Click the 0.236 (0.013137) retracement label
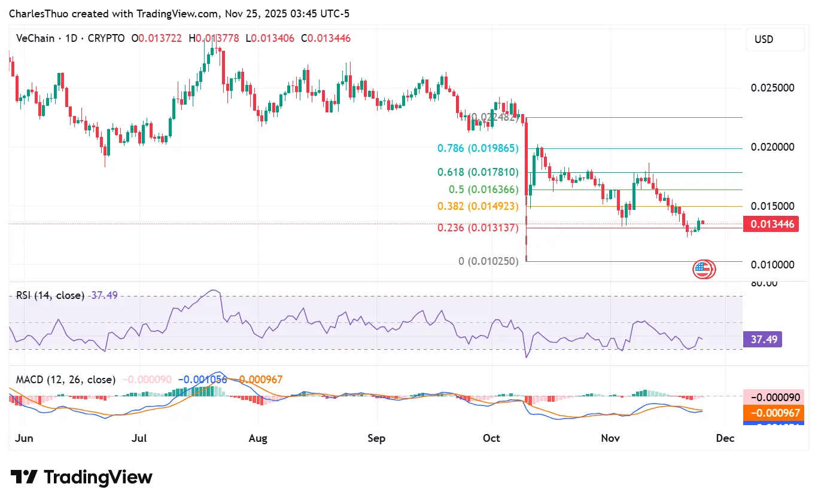This screenshot has height=504, width=818. coord(478,228)
